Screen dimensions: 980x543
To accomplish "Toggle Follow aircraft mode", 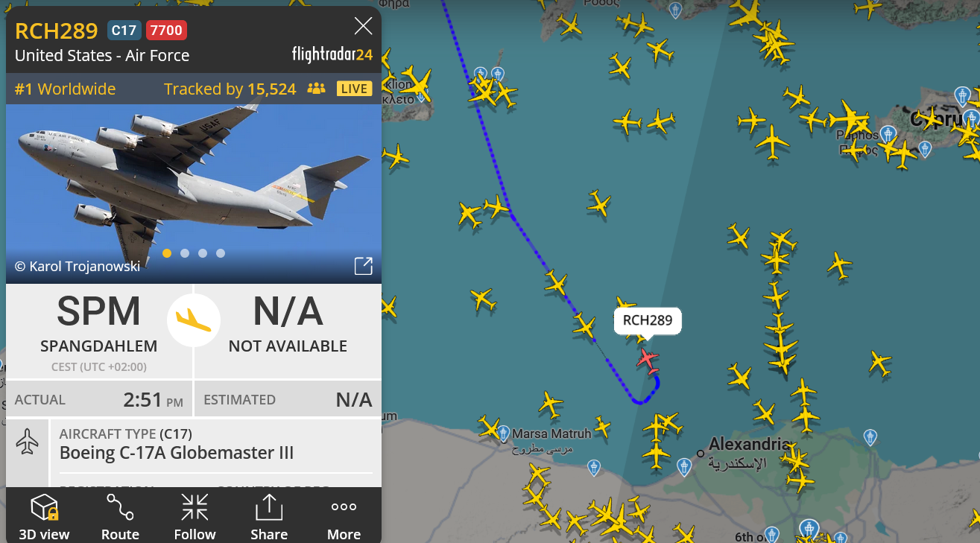I will point(195,516).
